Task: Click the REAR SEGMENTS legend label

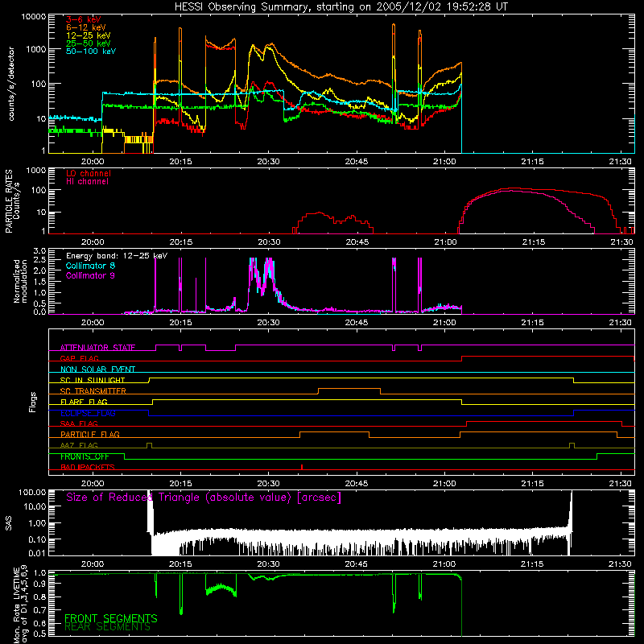Action: tap(107, 627)
